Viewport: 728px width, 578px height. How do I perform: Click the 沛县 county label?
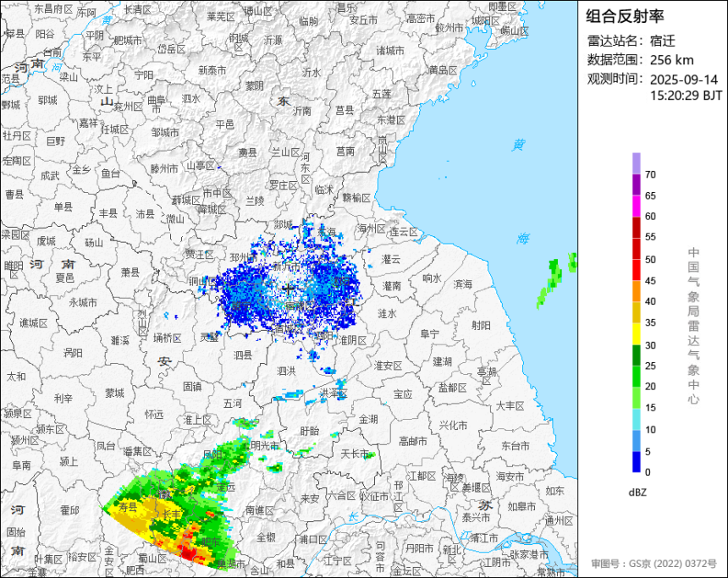click(145, 213)
